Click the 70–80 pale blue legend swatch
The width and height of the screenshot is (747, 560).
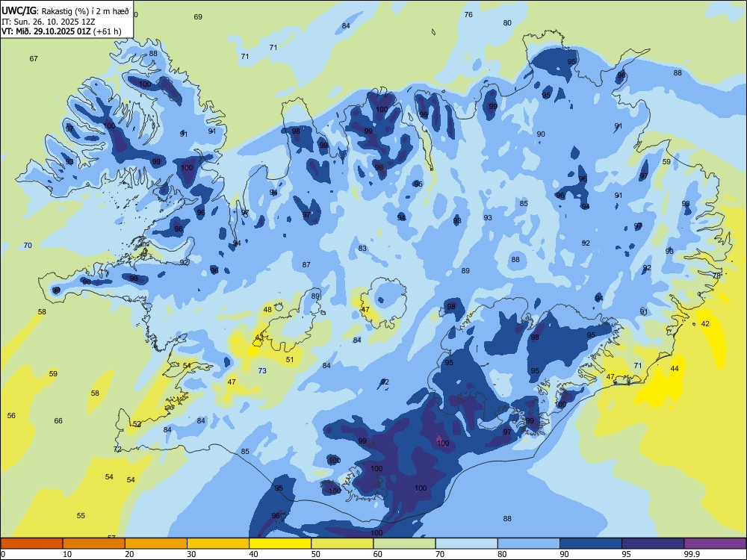[466, 543]
